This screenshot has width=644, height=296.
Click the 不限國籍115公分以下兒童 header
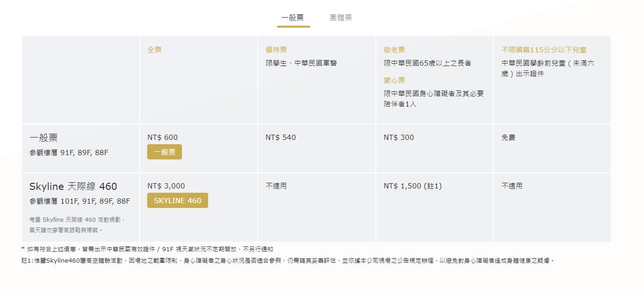pyautogui.click(x=544, y=49)
